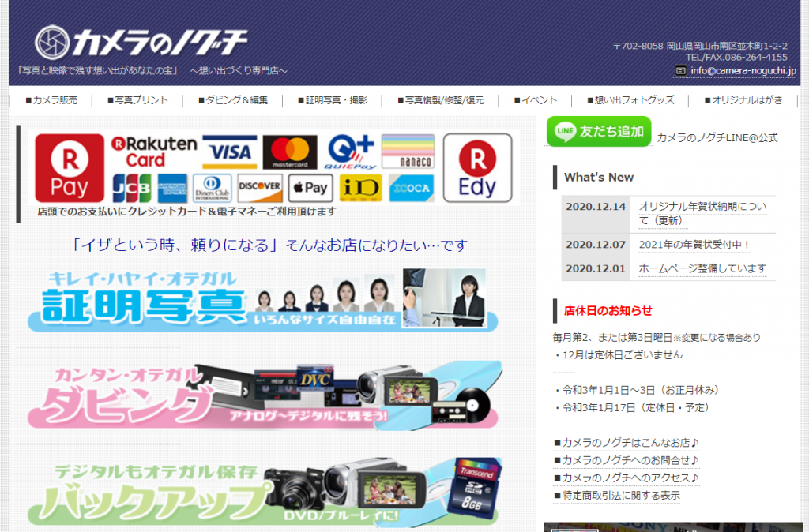
Task: Open the カメラ販売 menu item
Action: (51, 100)
